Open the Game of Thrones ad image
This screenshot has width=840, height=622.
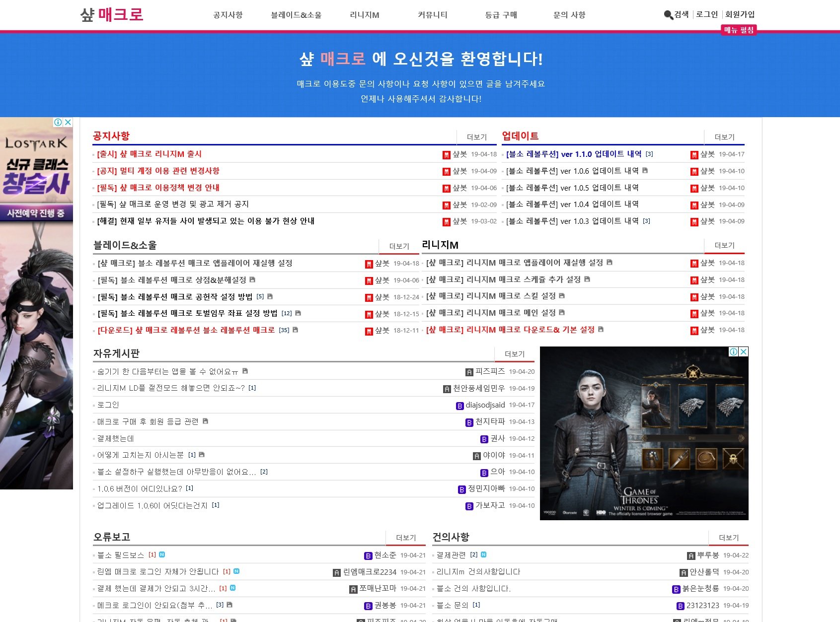(644, 433)
